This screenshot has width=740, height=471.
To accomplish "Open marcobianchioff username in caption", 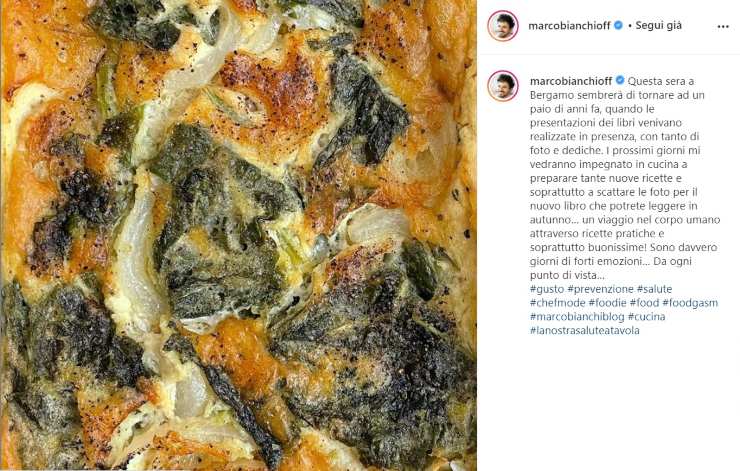I will click(571, 81).
